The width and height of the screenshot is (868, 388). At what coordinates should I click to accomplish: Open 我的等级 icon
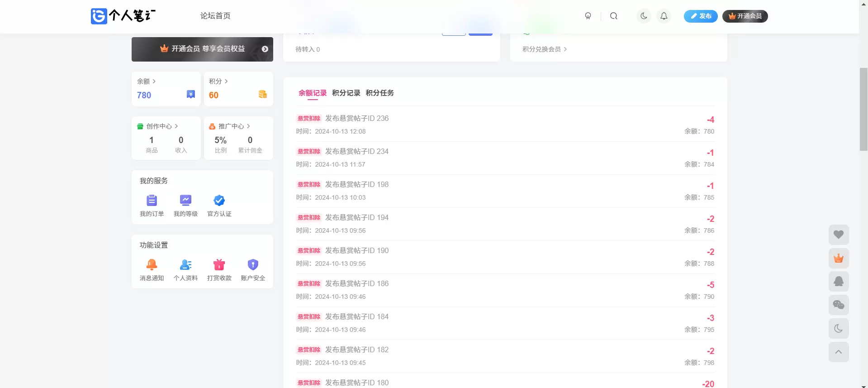pyautogui.click(x=185, y=200)
